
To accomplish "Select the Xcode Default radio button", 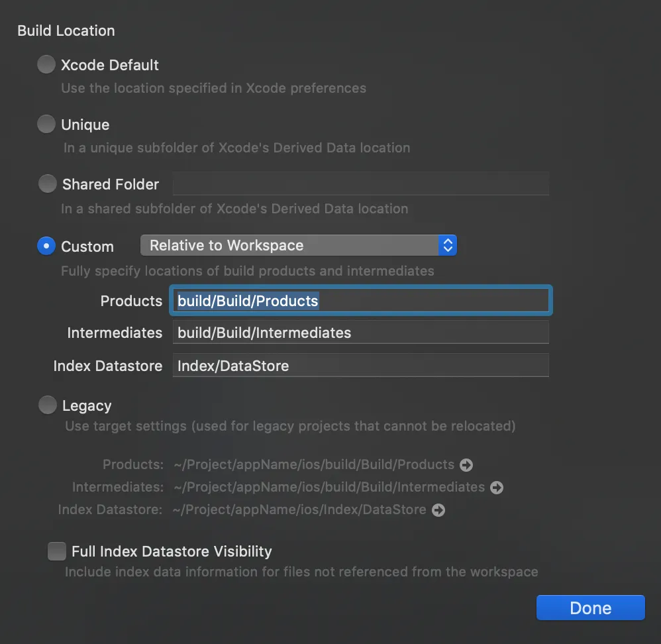I will [46, 65].
